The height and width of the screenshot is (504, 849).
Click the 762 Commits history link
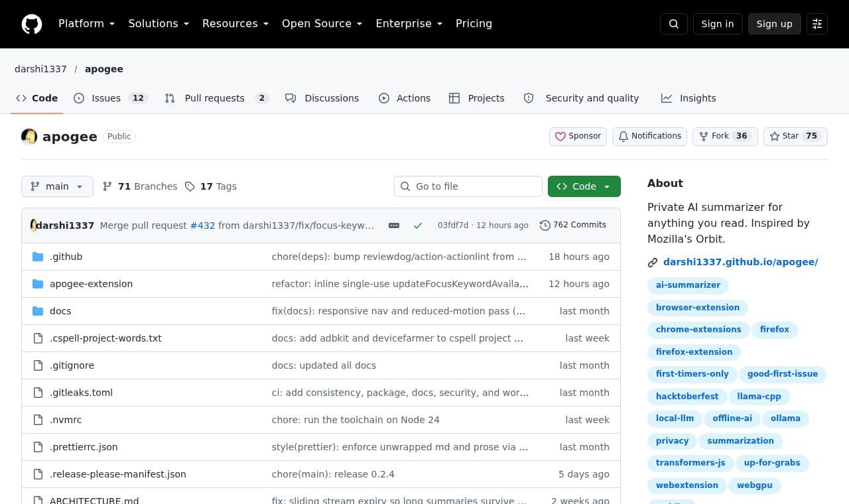pyautogui.click(x=573, y=225)
